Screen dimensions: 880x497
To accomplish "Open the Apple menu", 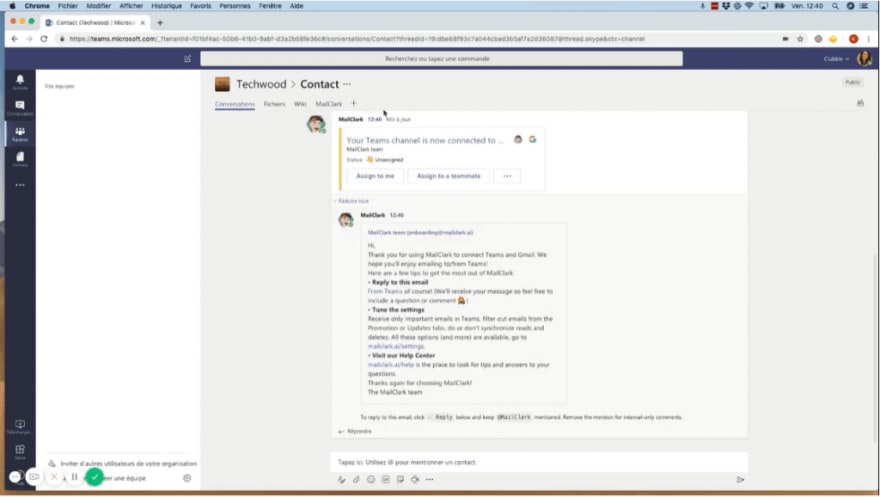I will pyautogui.click(x=12, y=6).
